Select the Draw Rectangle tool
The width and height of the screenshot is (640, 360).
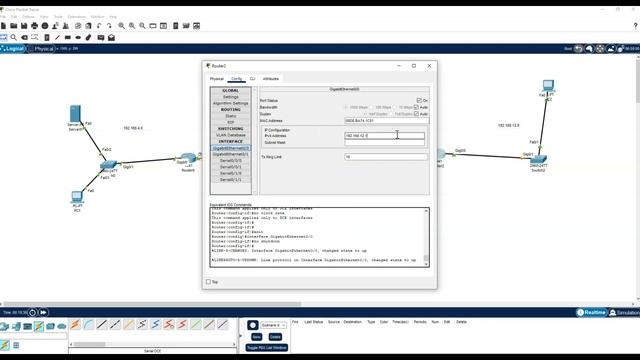click(x=68, y=38)
